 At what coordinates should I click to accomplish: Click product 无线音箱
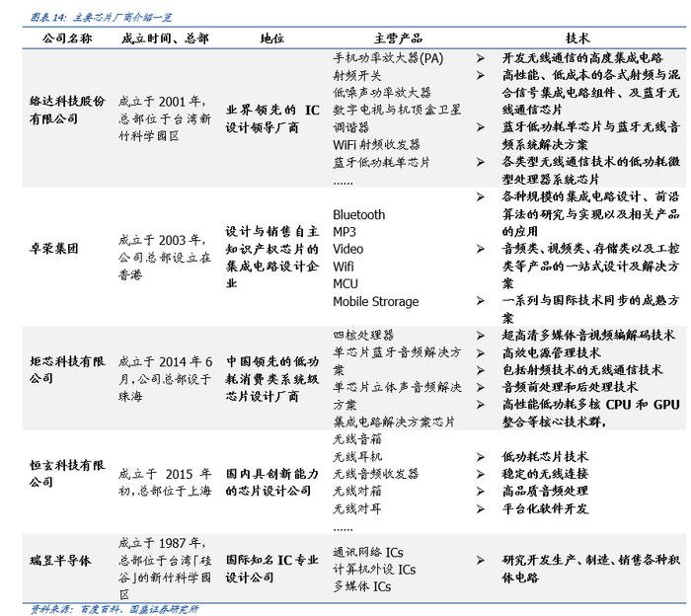point(357,439)
